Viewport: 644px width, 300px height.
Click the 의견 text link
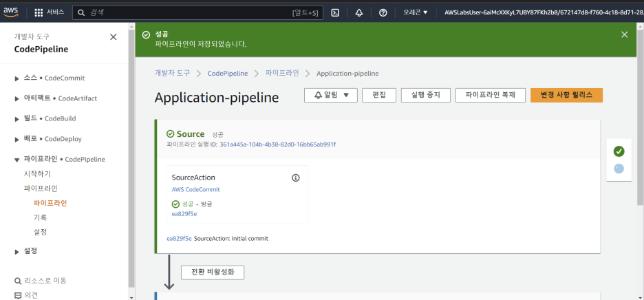(31, 295)
